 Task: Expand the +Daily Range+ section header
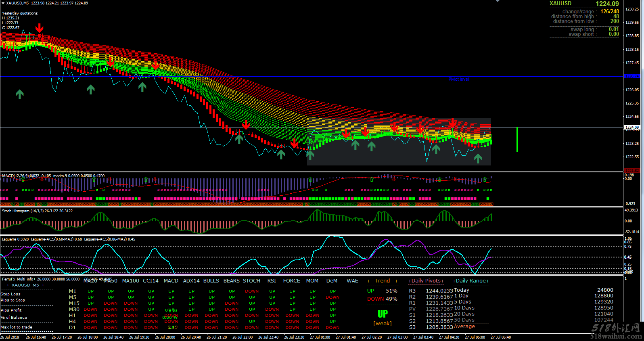click(x=470, y=281)
